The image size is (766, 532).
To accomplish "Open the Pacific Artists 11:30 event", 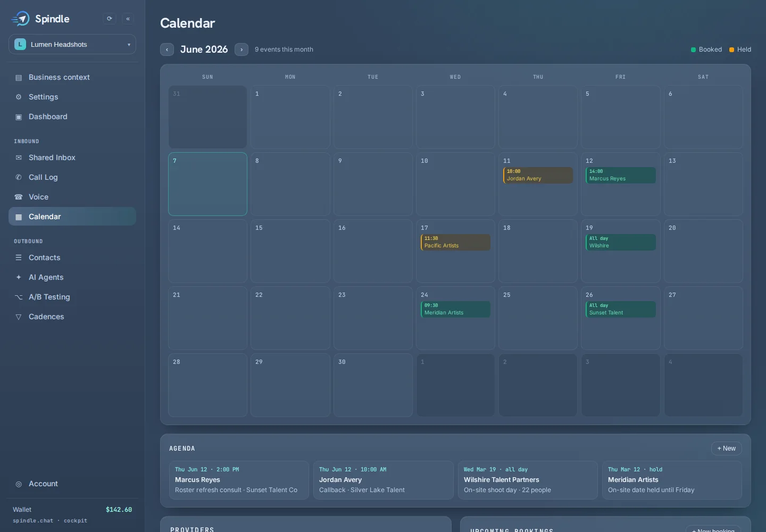I will [x=455, y=242].
